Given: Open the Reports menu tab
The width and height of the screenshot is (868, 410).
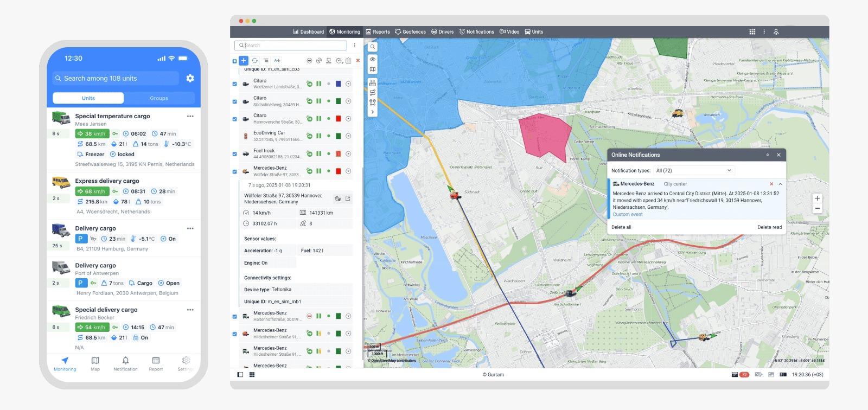Looking at the screenshot, I should pos(378,31).
